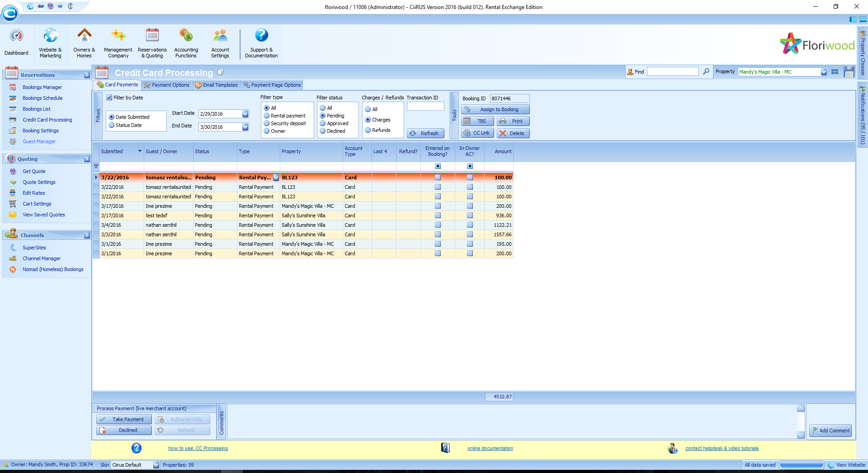
Task: Open Website & Marketing globe icon
Action: tap(50, 36)
